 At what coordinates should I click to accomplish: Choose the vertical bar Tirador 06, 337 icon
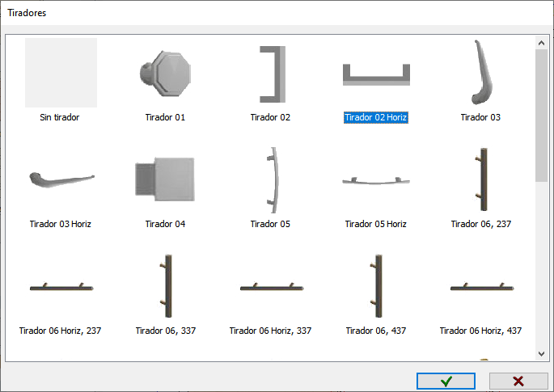coord(167,286)
